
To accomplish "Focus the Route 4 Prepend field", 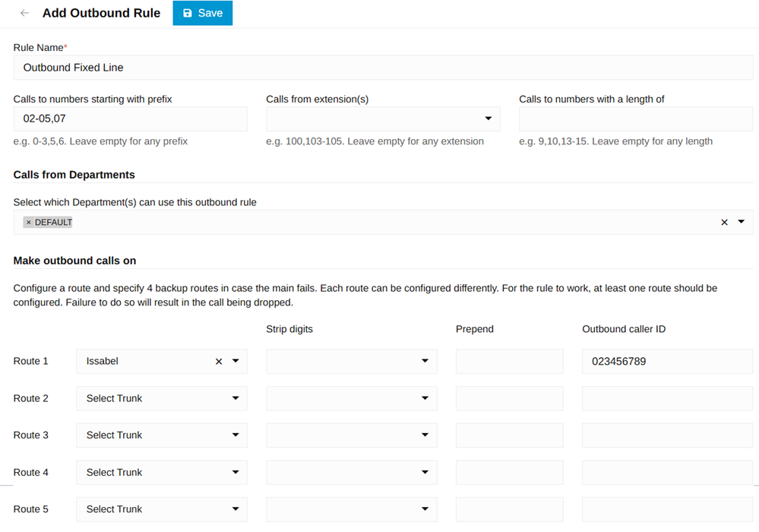I will 510,473.
